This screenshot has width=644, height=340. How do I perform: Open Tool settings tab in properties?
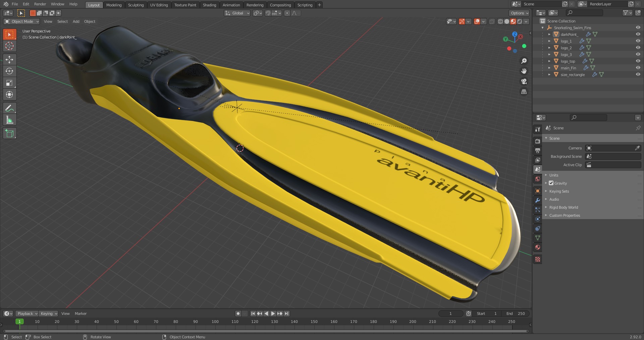click(538, 129)
